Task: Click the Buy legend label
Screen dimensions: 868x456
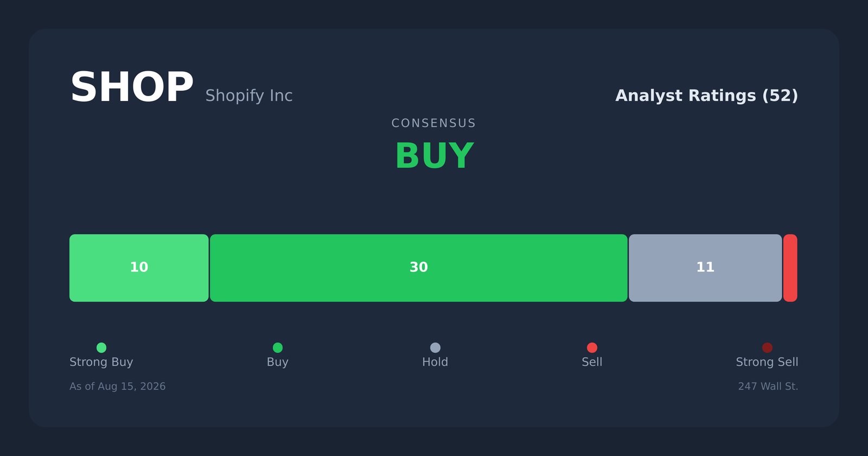Action: click(x=278, y=362)
